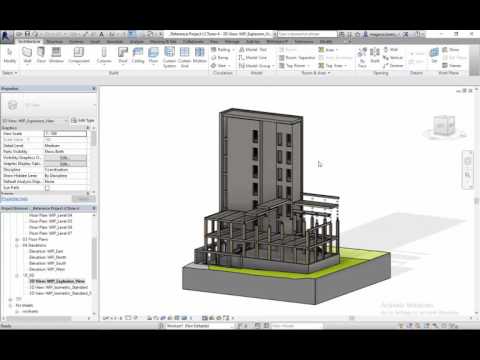480x360 pixels.
Task: Select Elevation: WIP_West in the browser
Action: [47, 269]
